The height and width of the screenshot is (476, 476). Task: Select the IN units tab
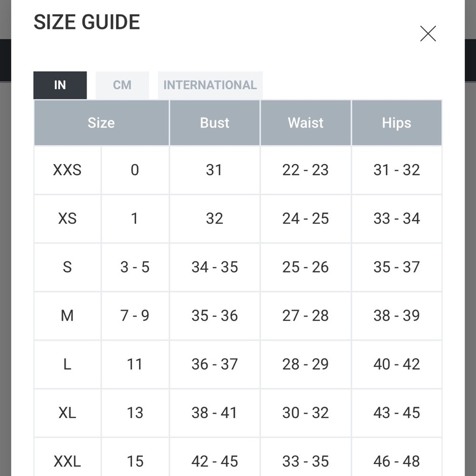coord(60,85)
